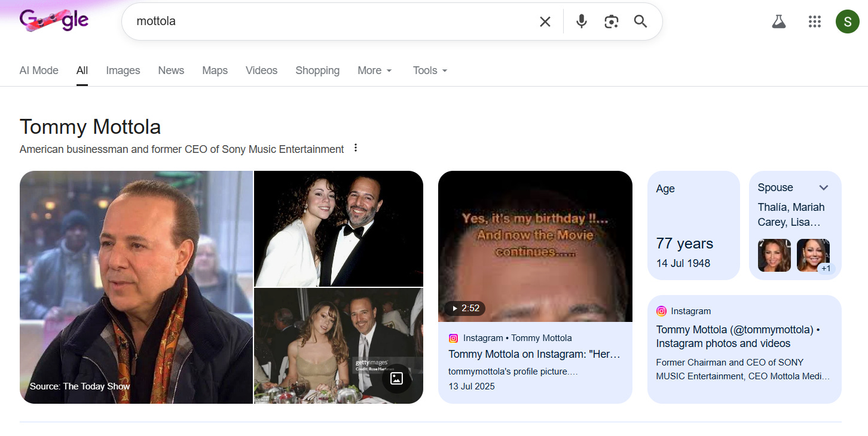868x436 pixels.
Task: Click the birth date 14 Jul 1948
Action: pos(683,263)
